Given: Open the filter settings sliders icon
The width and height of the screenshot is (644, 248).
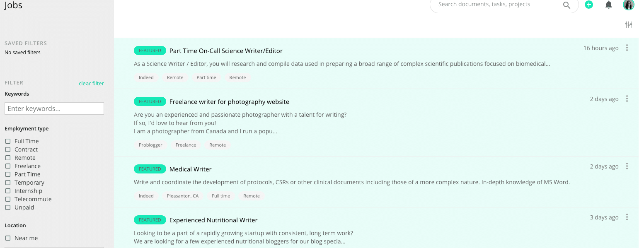Looking at the screenshot, I should [x=628, y=24].
